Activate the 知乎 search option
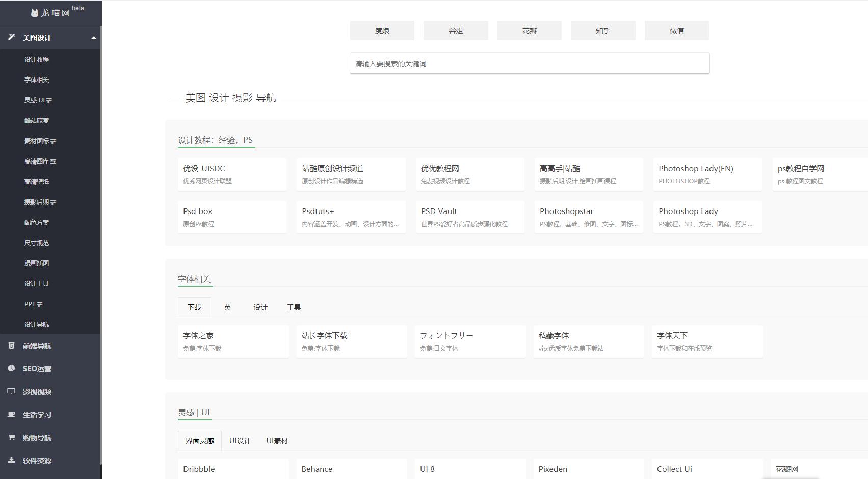This screenshot has width=868, height=479. tap(602, 30)
